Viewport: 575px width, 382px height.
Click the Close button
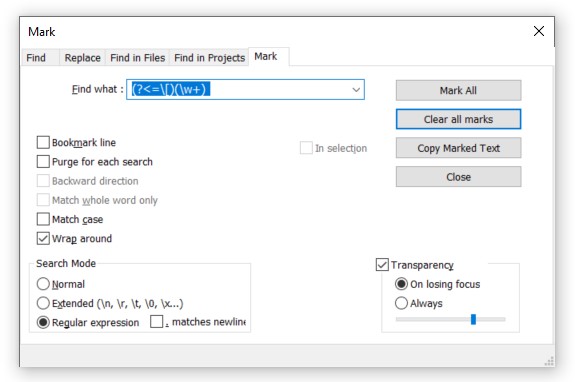pyautogui.click(x=458, y=177)
